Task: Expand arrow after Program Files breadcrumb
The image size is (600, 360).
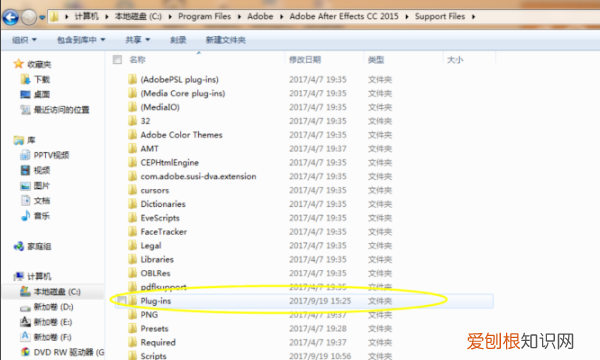Action: (x=239, y=17)
